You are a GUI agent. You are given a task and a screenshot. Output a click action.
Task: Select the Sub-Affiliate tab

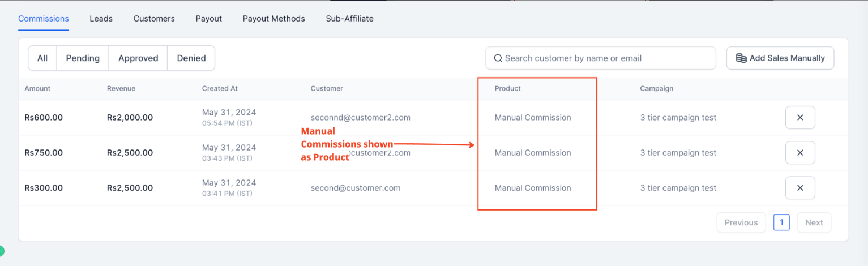click(349, 19)
